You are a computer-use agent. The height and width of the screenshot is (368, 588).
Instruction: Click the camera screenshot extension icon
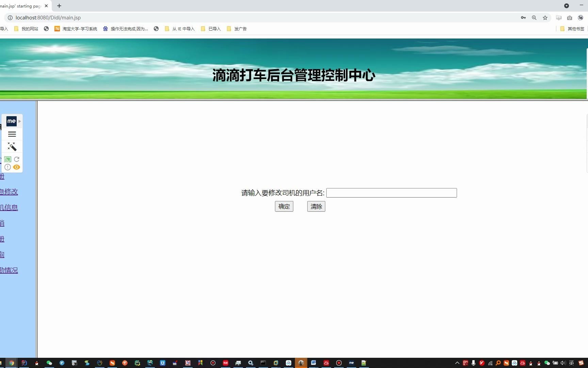tap(570, 18)
